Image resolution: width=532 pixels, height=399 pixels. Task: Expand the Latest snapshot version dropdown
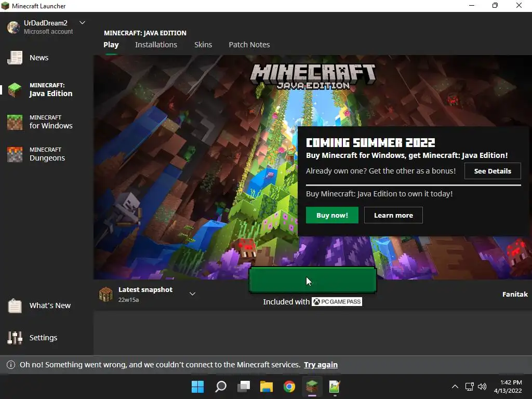pos(192,294)
